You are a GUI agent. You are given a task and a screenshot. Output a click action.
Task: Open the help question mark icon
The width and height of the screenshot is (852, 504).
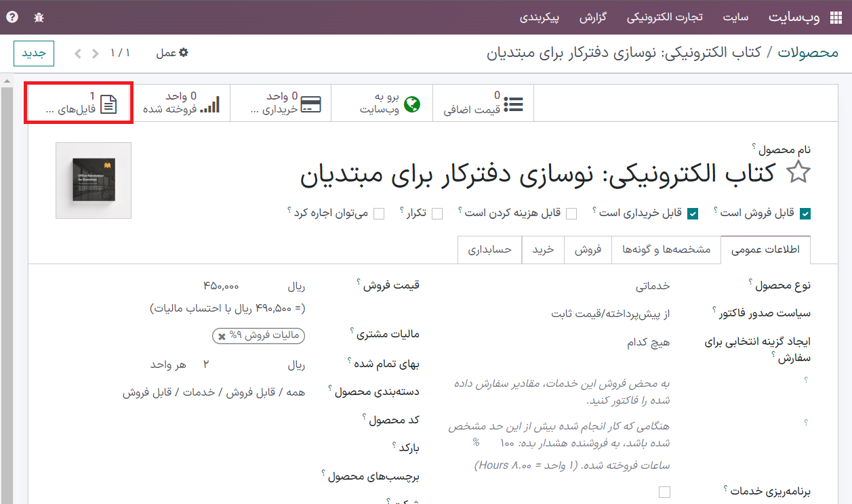point(12,18)
